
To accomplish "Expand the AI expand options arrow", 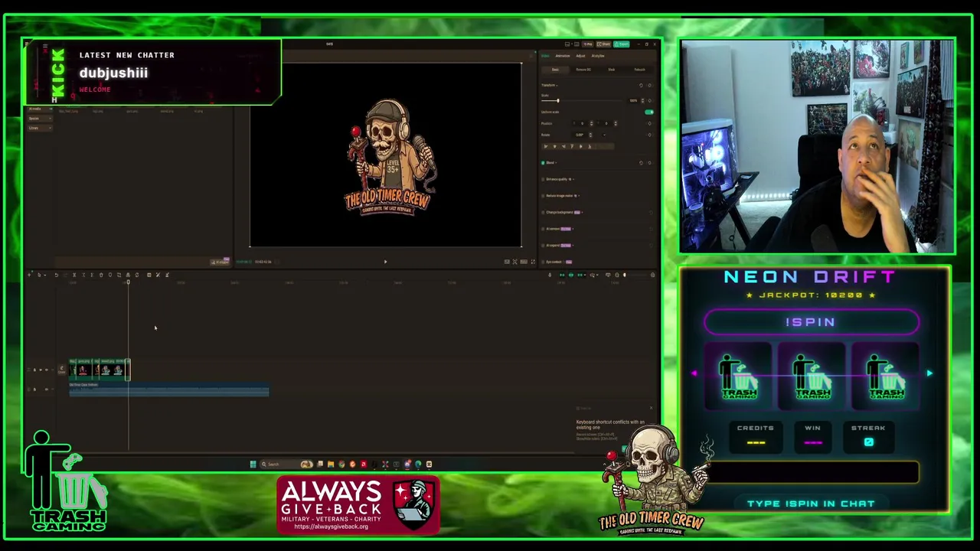I will pyautogui.click(x=573, y=246).
